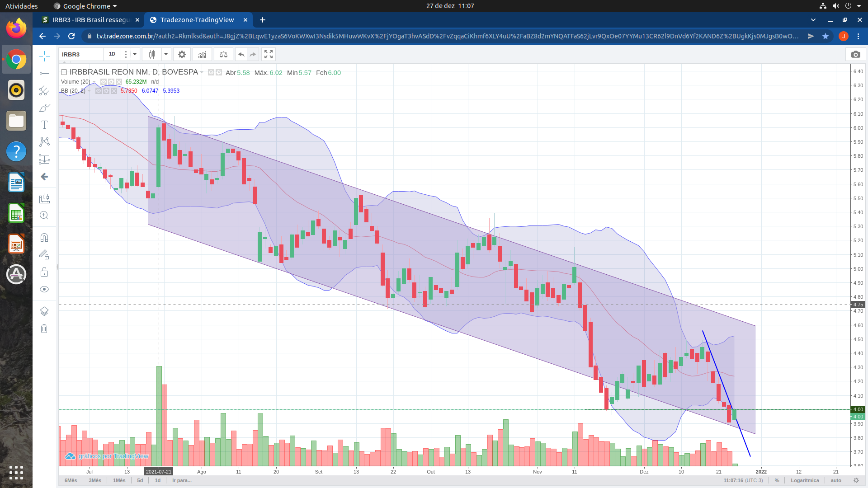Select the pitchfork drawing tool
Image resolution: width=868 pixels, height=488 pixels.
(44, 90)
